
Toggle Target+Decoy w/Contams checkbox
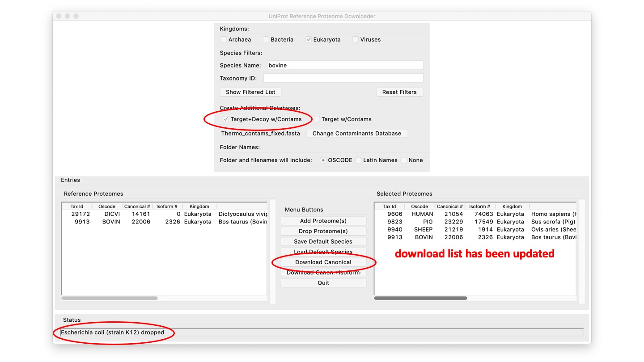[x=226, y=119]
